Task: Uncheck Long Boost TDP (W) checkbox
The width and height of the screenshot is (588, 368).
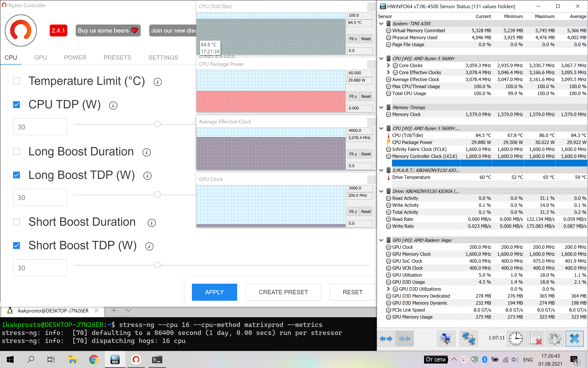Action: tap(17, 175)
